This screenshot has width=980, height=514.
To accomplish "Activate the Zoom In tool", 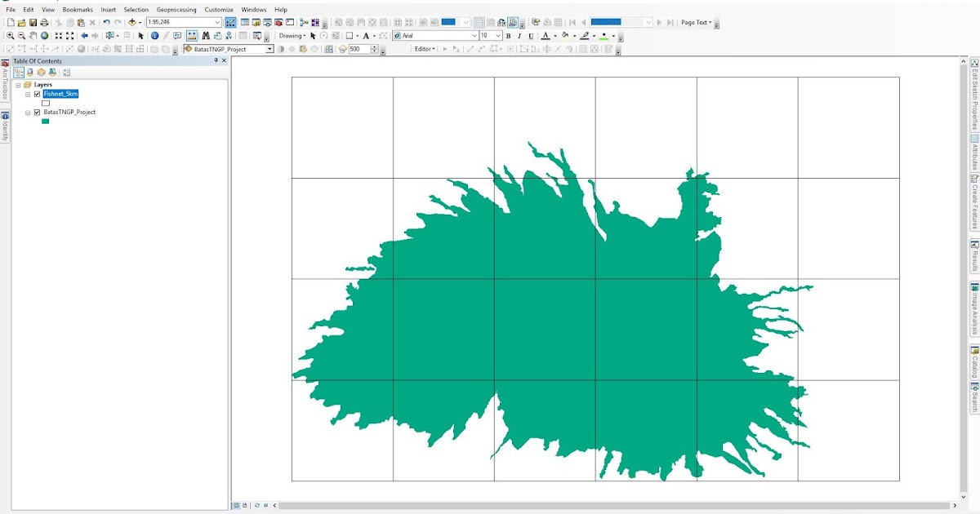I will click(11, 35).
